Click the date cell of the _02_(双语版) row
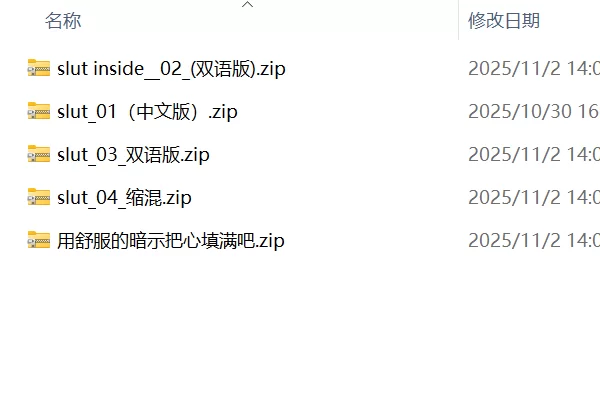This screenshot has height=417, width=600. [534, 68]
